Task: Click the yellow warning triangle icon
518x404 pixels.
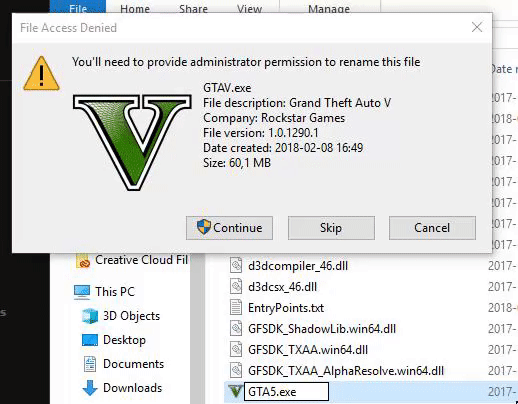Action: point(41,74)
